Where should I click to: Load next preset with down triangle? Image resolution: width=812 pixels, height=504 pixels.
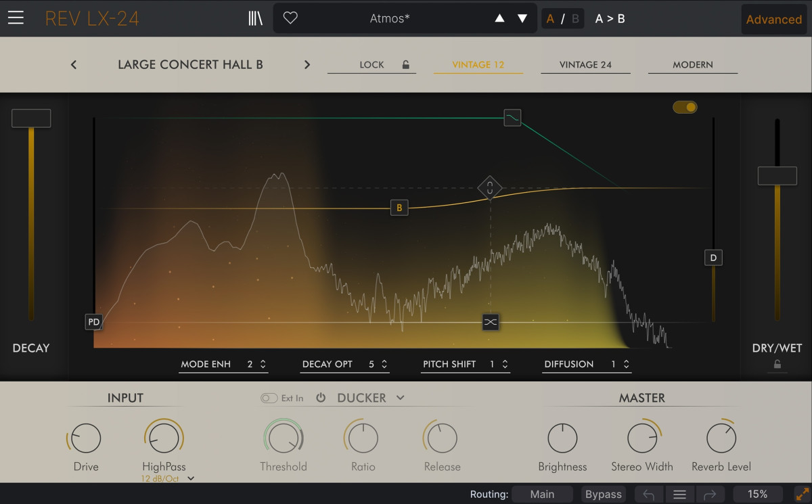point(522,18)
